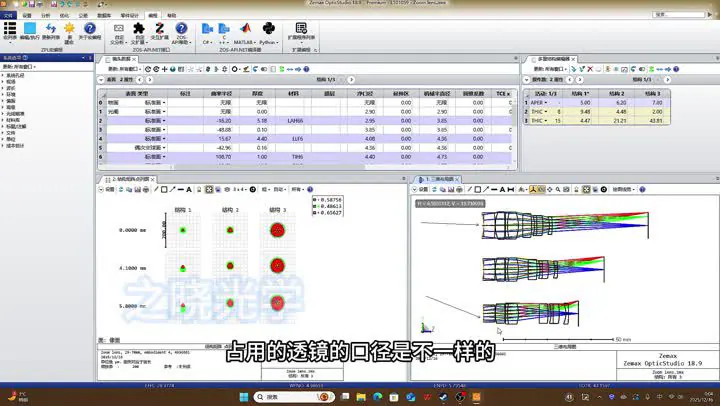Go to previous operand arrow in multi-configuration editor
The image size is (720, 406).
tap(570, 79)
